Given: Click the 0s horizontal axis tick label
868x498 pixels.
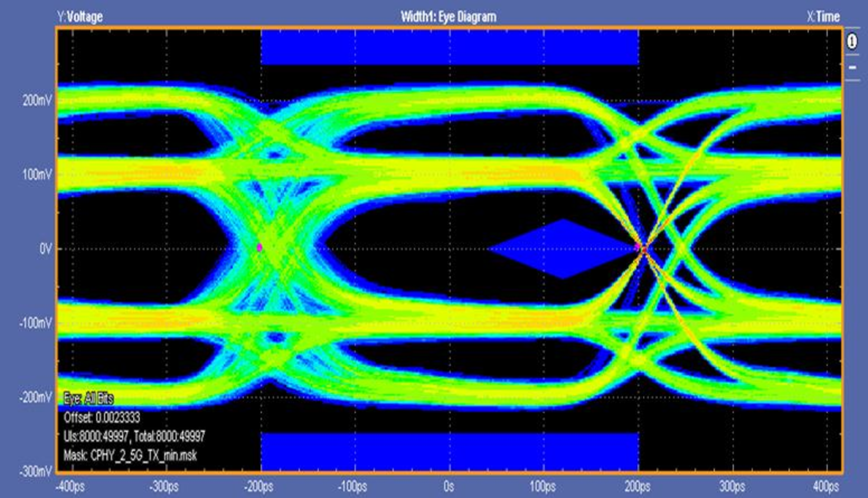Looking at the screenshot, I should pos(448,487).
